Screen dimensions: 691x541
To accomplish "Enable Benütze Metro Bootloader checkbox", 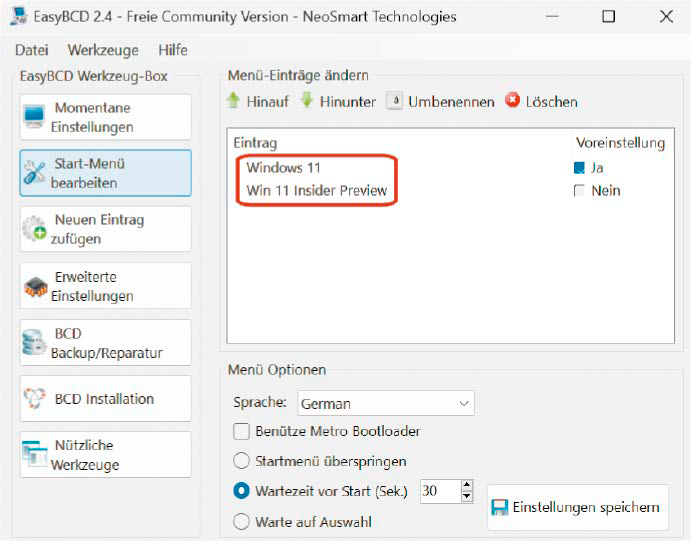I will point(241,431).
